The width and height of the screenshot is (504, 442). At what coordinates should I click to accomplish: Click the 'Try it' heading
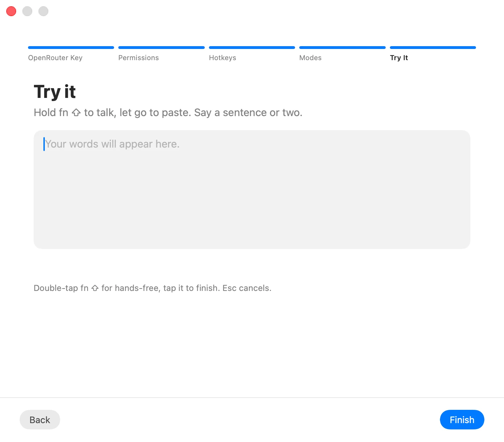55,92
